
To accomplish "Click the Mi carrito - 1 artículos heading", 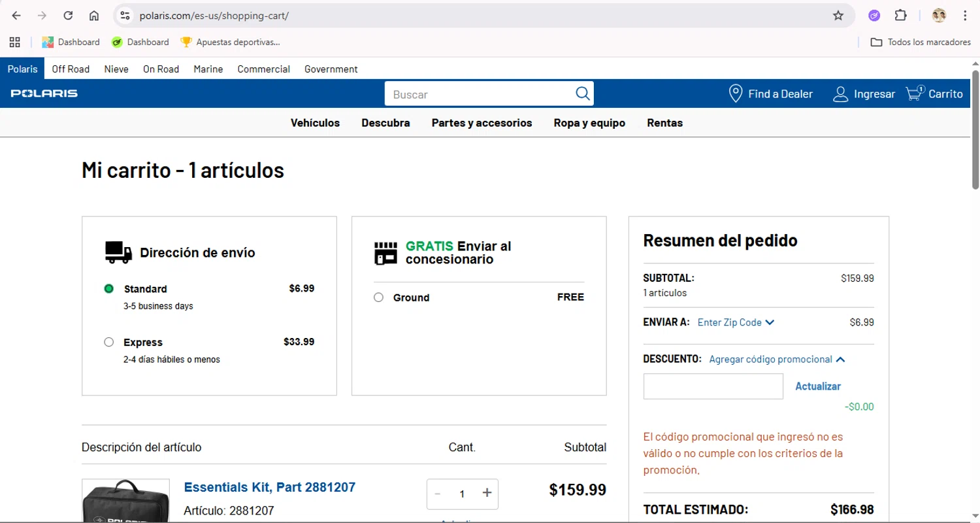I will [183, 170].
